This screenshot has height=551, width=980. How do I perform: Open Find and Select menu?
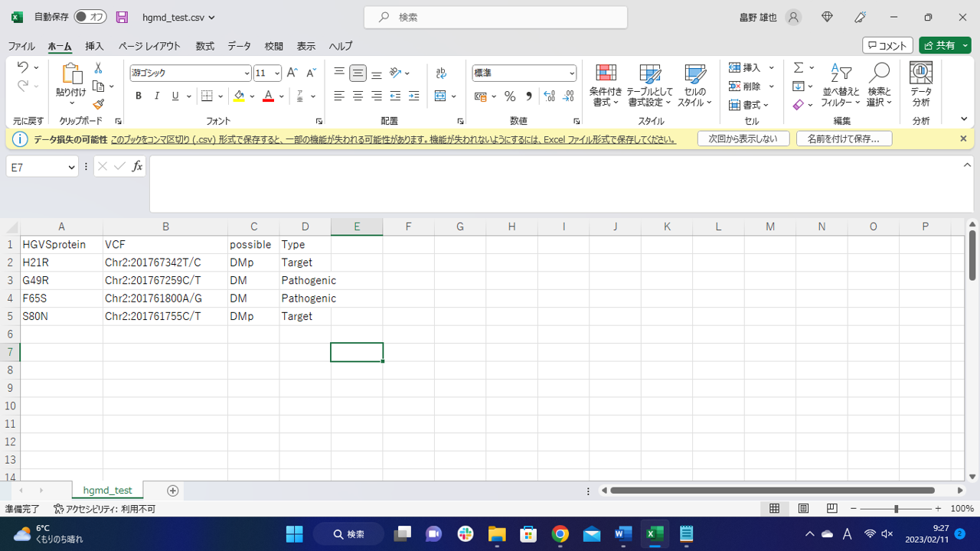tap(879, 85)
